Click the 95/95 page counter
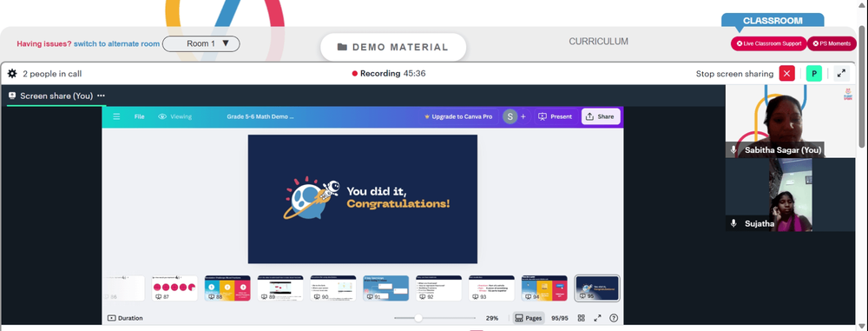Viewport: 868px width, 331px height. click(560, 318)
